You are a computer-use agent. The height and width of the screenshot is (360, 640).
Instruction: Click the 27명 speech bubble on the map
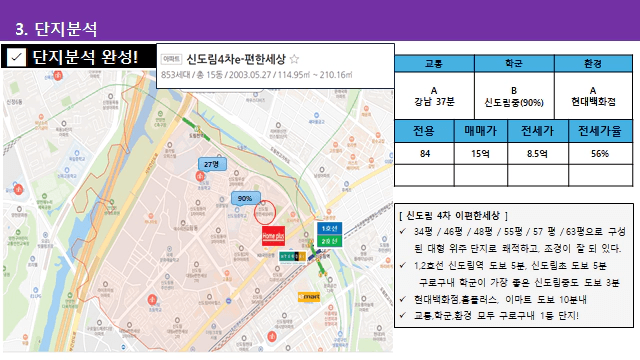[211, 164]
